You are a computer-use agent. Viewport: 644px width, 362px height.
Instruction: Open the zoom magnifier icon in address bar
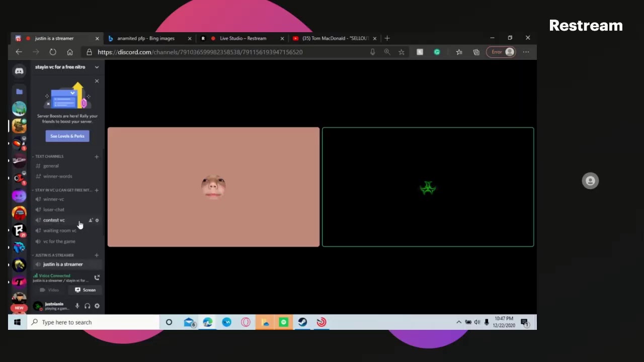click(x=387, y=52)
